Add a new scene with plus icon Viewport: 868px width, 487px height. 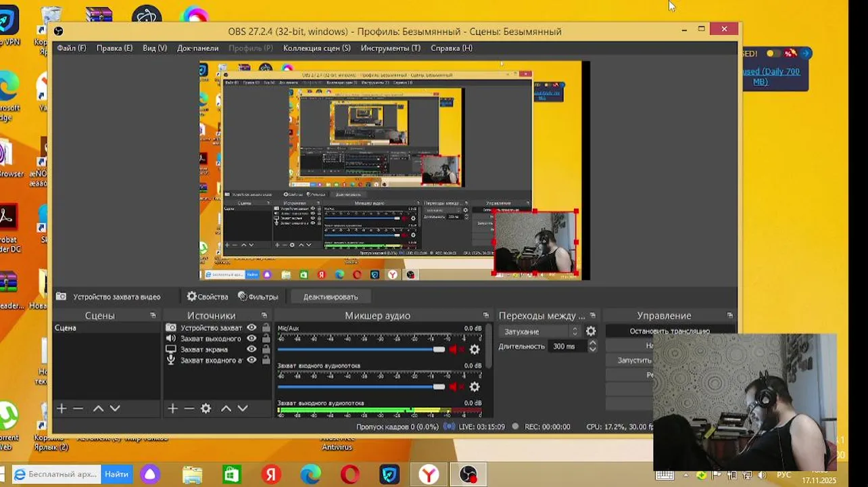[x=62, y=409]
